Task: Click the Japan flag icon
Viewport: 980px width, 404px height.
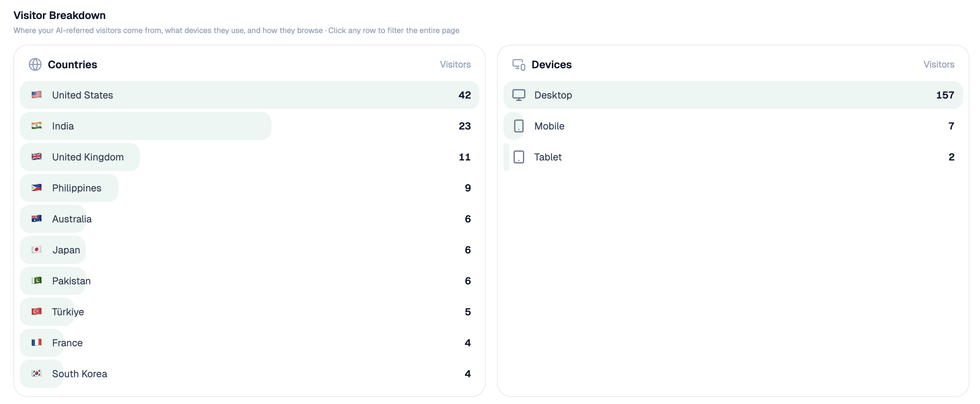Action: [x=37, y=250]
